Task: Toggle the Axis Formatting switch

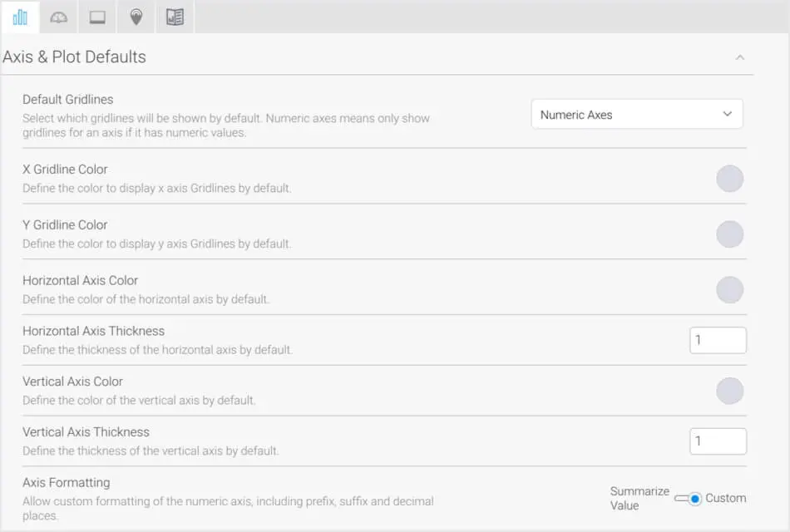Action: (x=689, y=499)
